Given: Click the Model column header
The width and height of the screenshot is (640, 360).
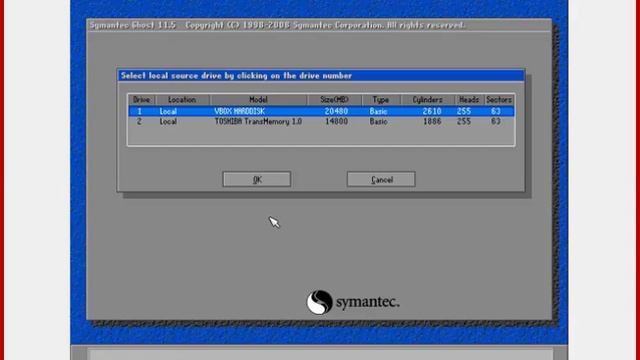Looking at the screenshot, I should point(259,100).
